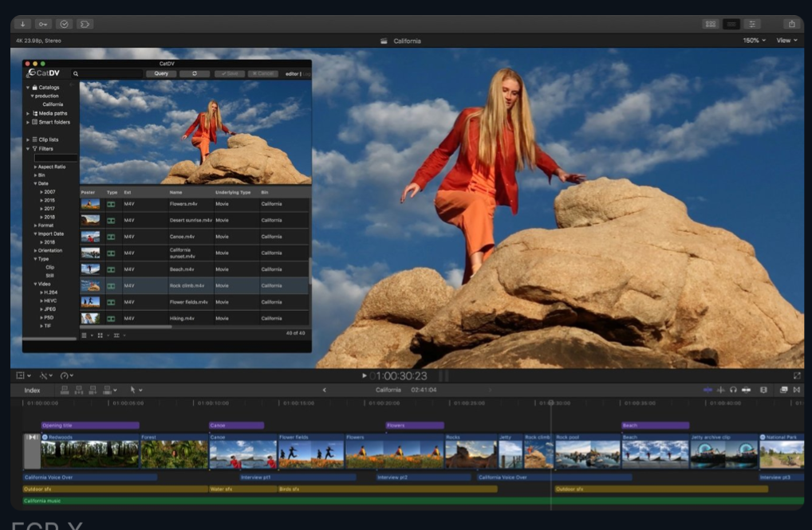The width and height of the screenshot is (812, 530).
Task: Toggle snapping in the timeline toolbar
Action: [747, 388]
